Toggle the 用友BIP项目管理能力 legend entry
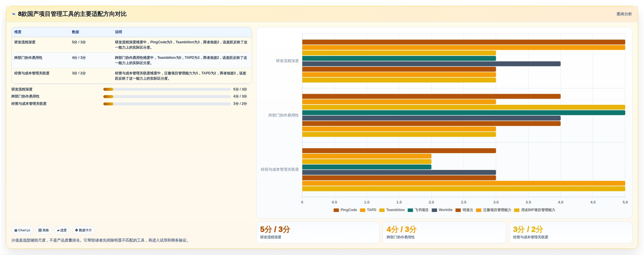Screen dimensions: 644x255 click(535, 210)
